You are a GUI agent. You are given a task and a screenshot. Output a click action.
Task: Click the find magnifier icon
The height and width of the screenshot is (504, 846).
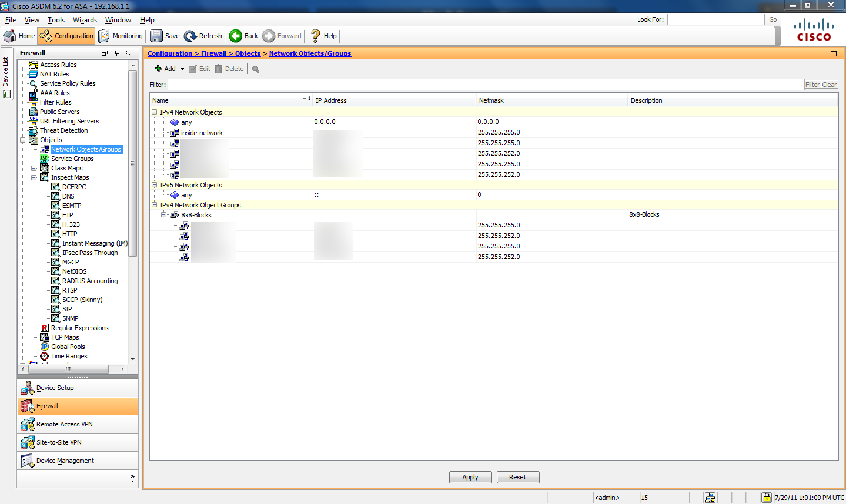pos(256,69)
